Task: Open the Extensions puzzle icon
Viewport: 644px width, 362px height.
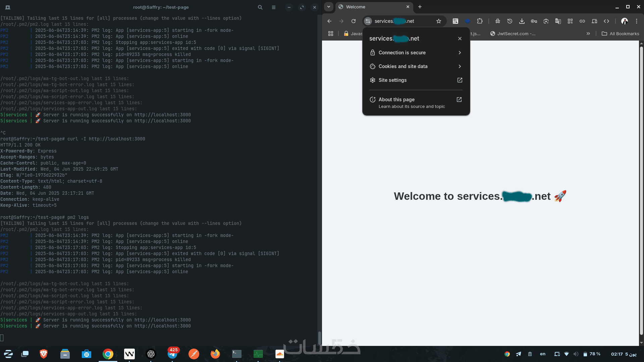Action: 480,21
